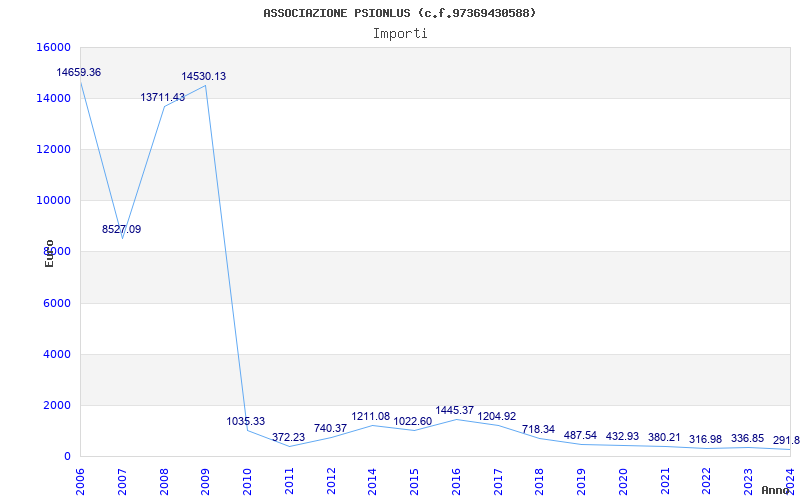Click x-axis year 2020
800x500 pixels.
tap(623, 482)
